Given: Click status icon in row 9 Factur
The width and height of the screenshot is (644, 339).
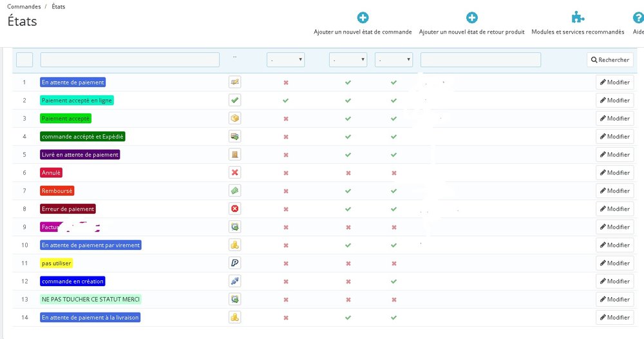Looking at the screenshot, I should pyautogui.click(x=234, y=227).
